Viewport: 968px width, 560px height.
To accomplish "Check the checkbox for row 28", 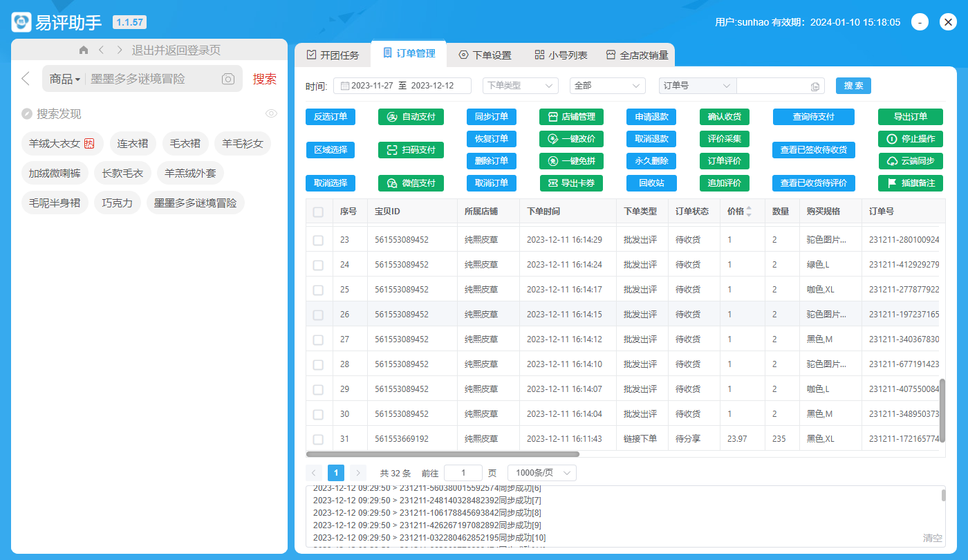I will (318, 364).
